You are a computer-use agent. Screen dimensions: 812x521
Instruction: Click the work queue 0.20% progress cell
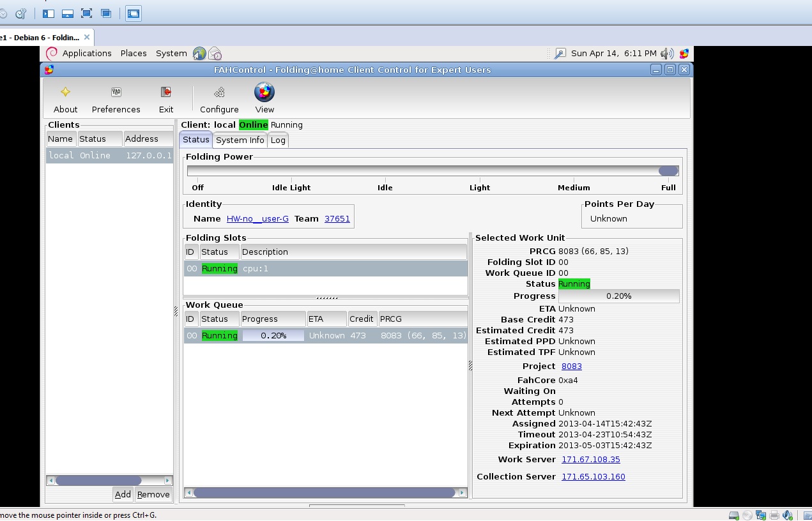[273, 336]
